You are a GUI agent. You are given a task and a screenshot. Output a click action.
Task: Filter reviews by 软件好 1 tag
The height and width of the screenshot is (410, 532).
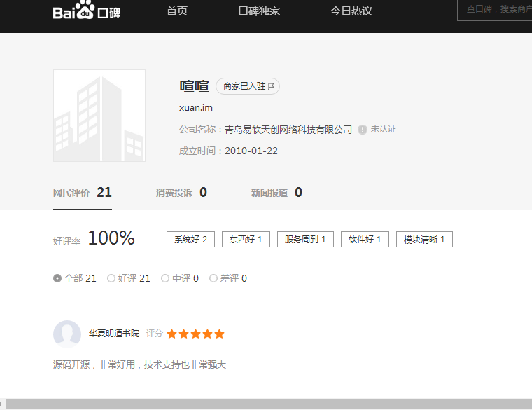click(x=365, y=240)
